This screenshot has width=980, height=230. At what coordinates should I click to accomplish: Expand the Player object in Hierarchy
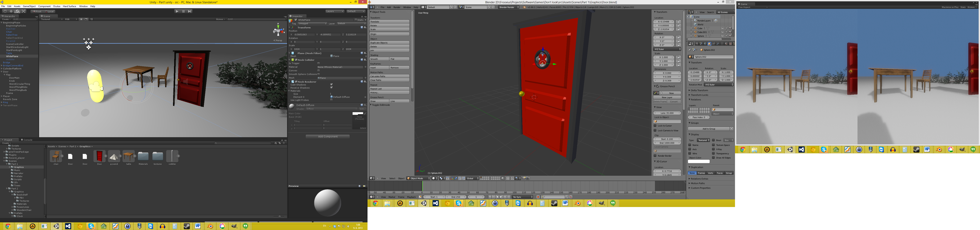point(2,96)
